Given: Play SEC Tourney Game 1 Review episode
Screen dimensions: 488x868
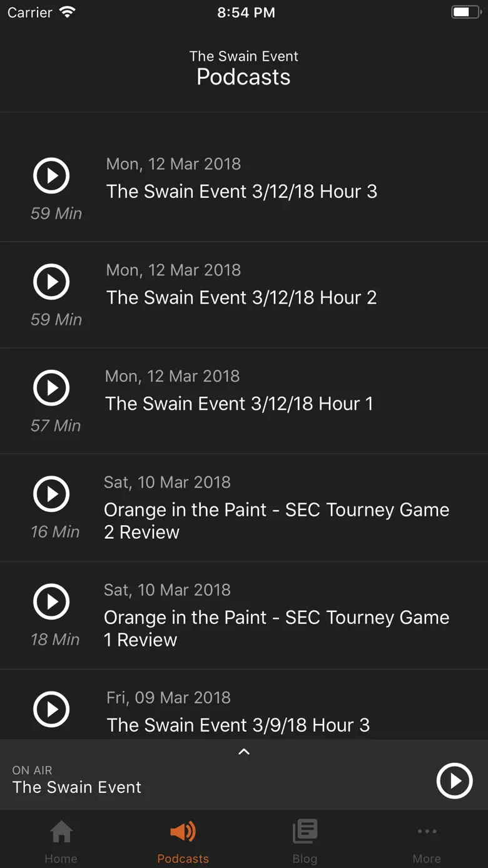Looking at the screenshot, I should (51, 602).
